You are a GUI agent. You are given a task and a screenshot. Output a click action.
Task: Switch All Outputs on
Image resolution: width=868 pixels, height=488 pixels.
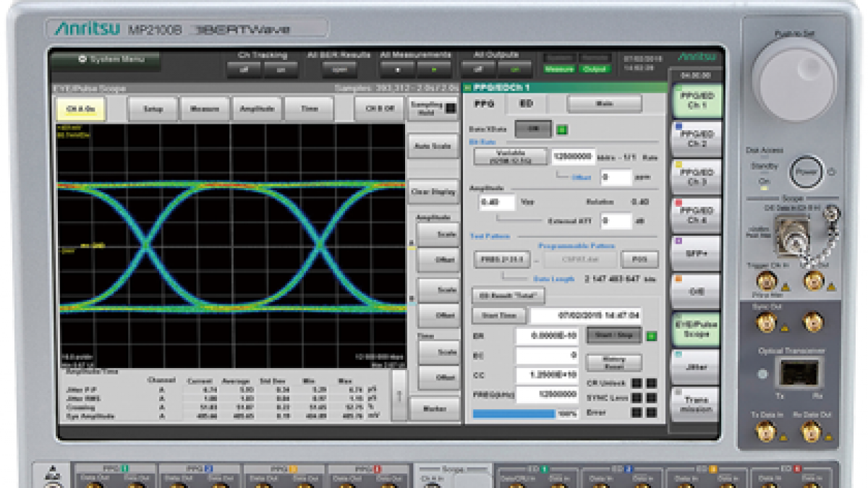pyautogui.click(x=514, y=69)
